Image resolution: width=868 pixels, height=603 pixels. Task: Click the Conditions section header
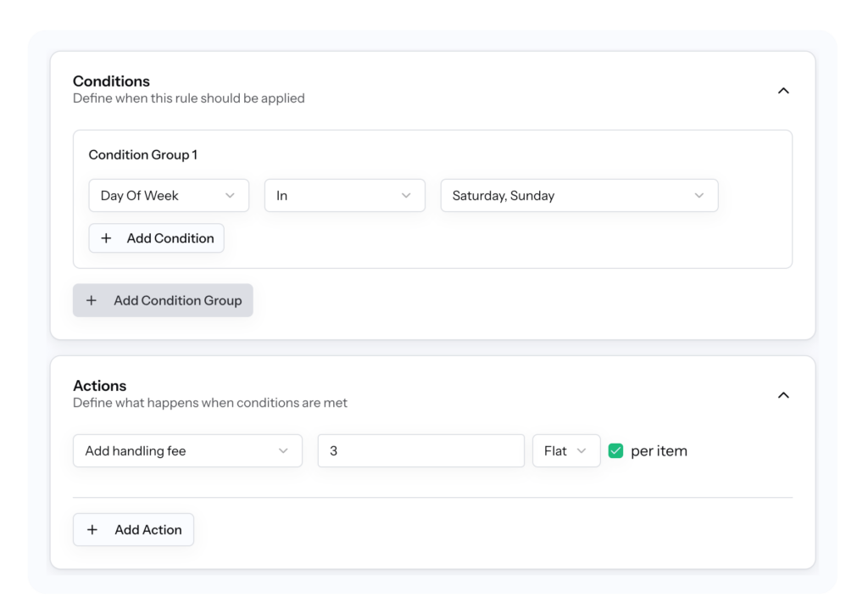(x=111, y=81)
